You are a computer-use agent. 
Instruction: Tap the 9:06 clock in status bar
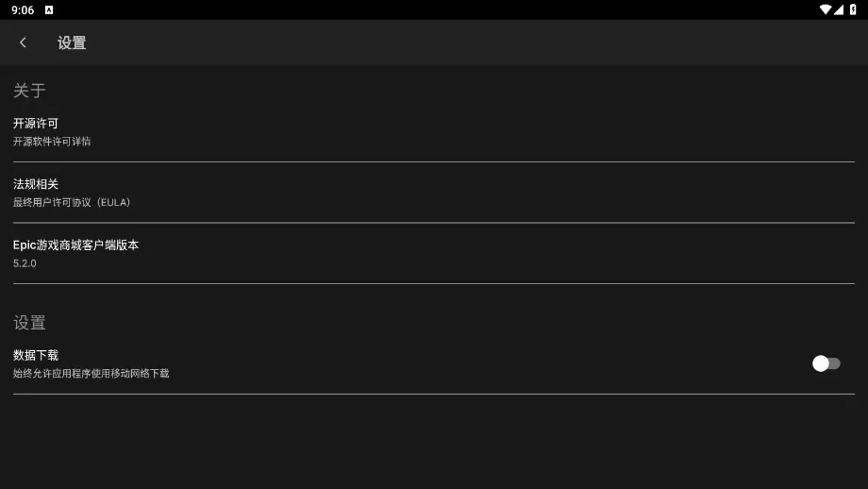23,10
